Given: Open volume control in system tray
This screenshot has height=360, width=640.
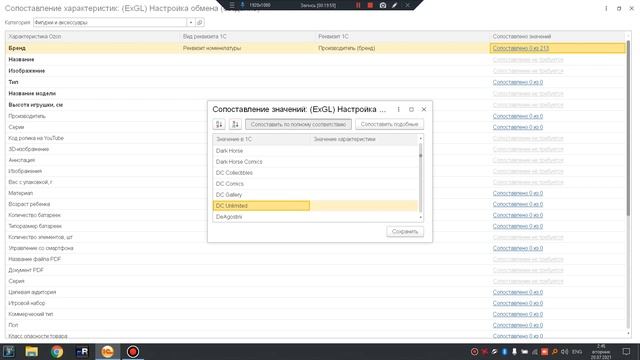Looking at the screenshot, I should coord(564,351).
